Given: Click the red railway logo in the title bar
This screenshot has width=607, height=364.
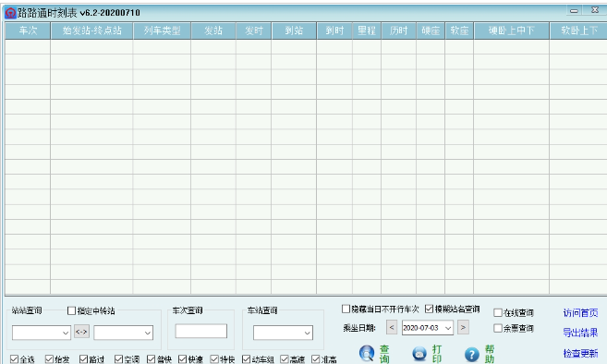Looking at the screenshot, I should [10, 13].
